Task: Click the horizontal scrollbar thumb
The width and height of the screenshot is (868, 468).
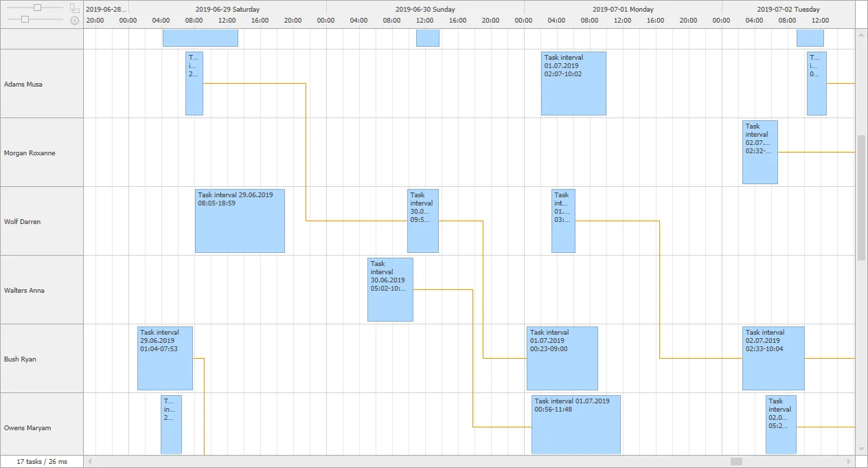Action: [736, 461]
